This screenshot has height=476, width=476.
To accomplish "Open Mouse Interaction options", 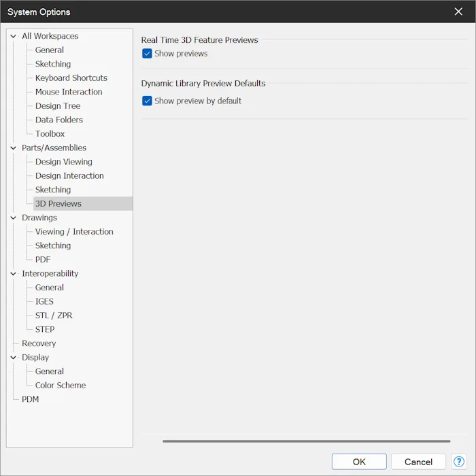I will pyautogui.click(x=69, y=92).
